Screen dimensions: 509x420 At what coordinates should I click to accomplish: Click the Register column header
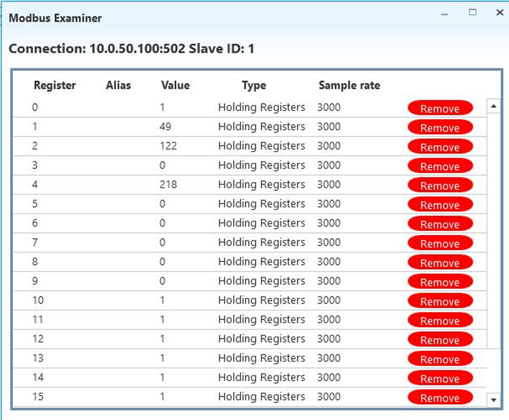tap(54, 85)
